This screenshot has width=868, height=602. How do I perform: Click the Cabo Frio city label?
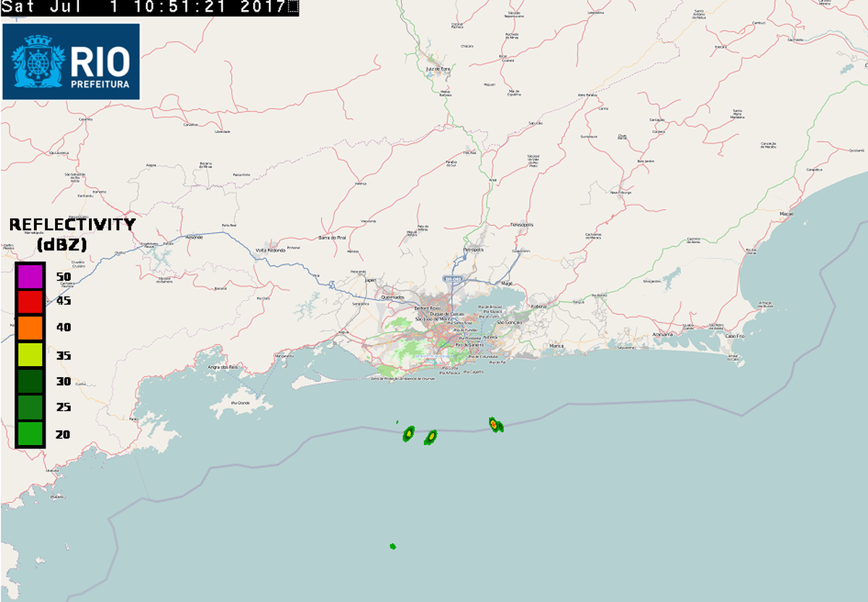pyautogui.click(x=736, y=337)
